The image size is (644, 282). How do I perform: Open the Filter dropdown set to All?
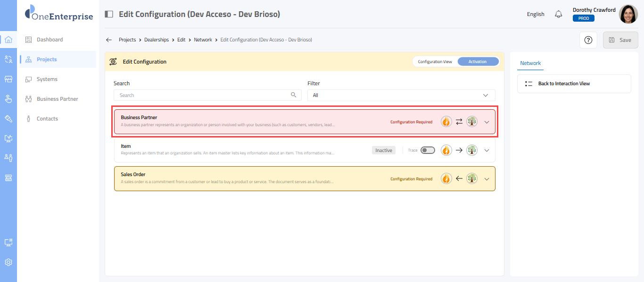click(x=401, y=95)
